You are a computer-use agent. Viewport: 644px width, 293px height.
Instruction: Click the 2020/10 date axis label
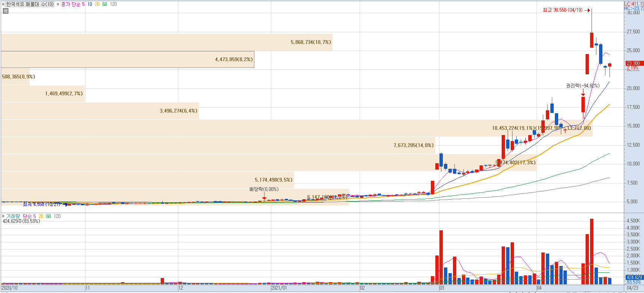pyautogui.click(x=9, y=288)
